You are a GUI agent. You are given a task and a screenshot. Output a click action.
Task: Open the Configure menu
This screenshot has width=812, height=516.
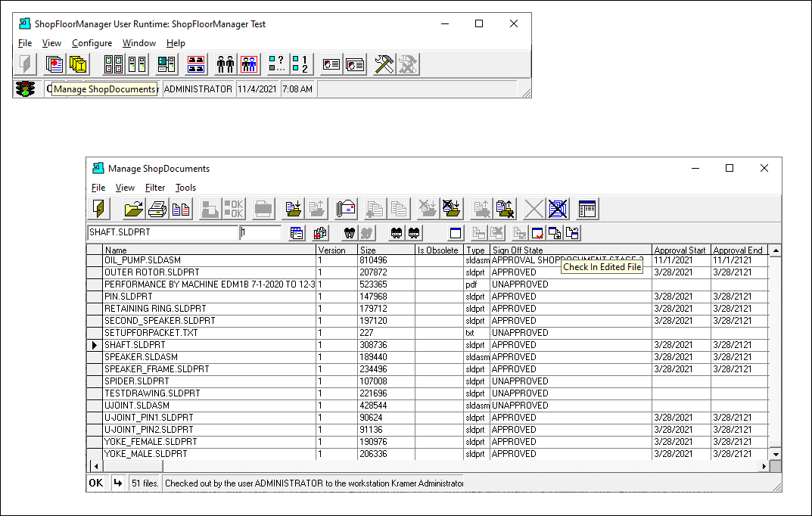coord(92,43)
